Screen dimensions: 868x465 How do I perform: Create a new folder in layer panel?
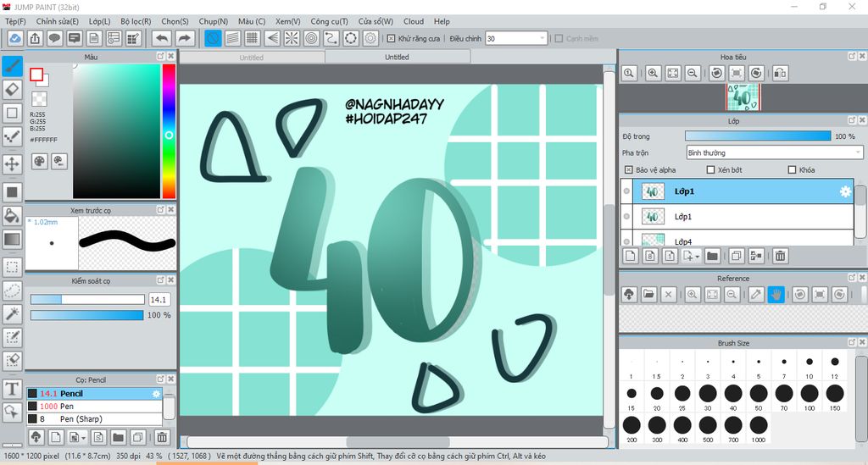click(712, 256)
